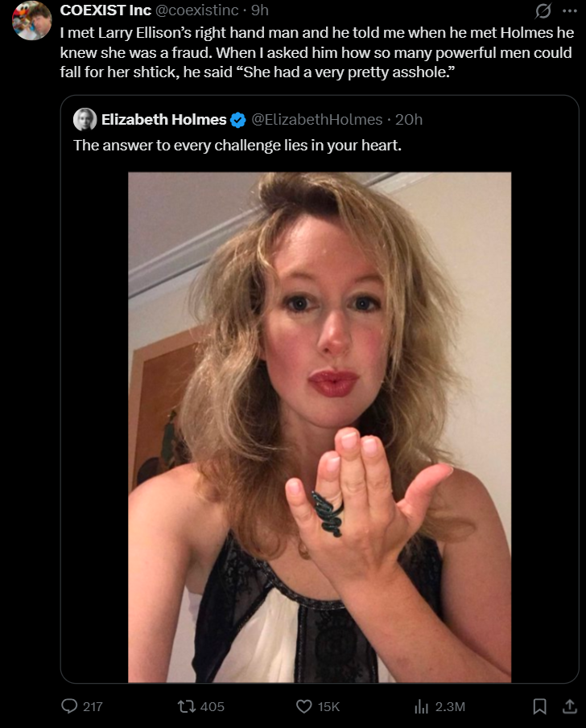Click the 20h quoted post timestamp

[408, 120]
